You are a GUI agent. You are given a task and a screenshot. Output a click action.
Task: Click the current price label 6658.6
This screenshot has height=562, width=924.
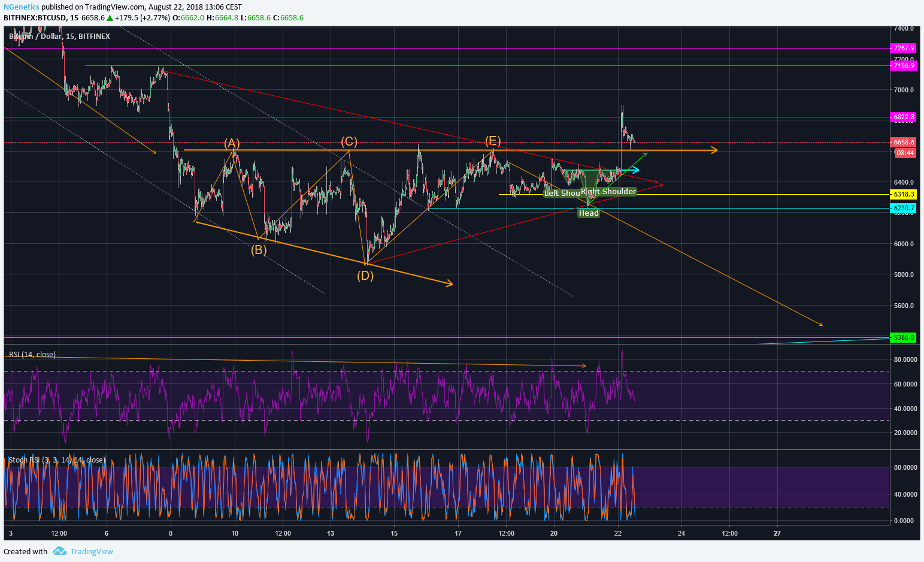(x=904, y=142)
